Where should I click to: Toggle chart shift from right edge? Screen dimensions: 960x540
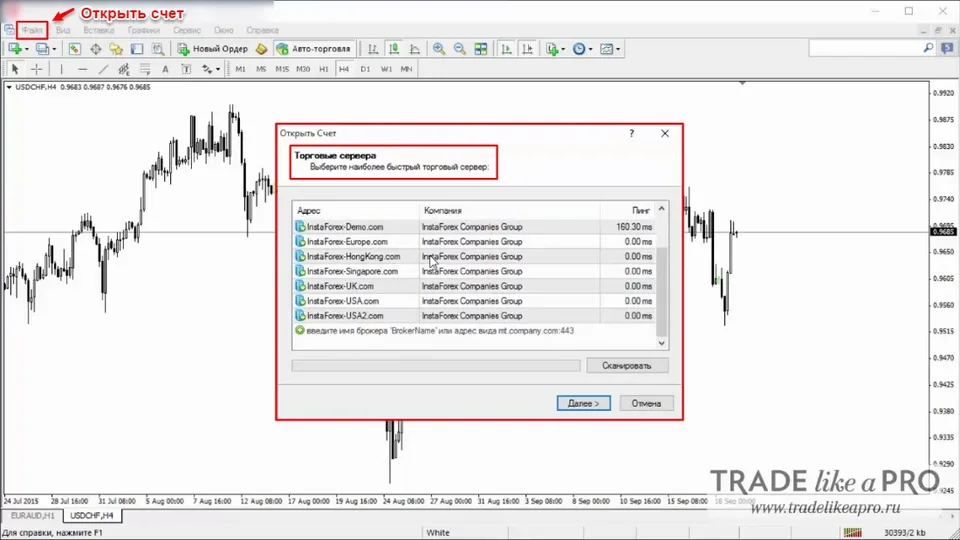(x=527, y=49)
